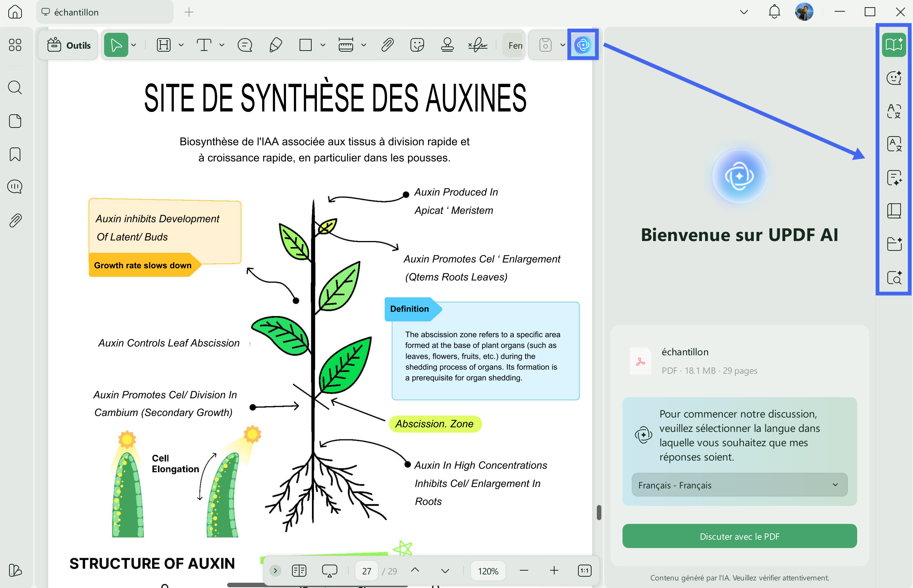This screenshot has width=913, height=588.
Task: Click the STRUCTURE OF AUXIN heading
Action: tap(152, 563)
